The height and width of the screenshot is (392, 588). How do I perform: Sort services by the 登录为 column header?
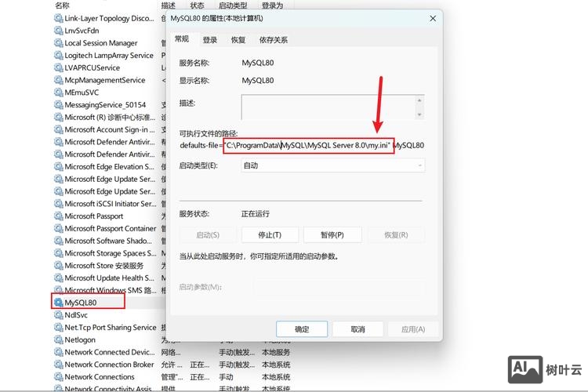tap(272, 5)
